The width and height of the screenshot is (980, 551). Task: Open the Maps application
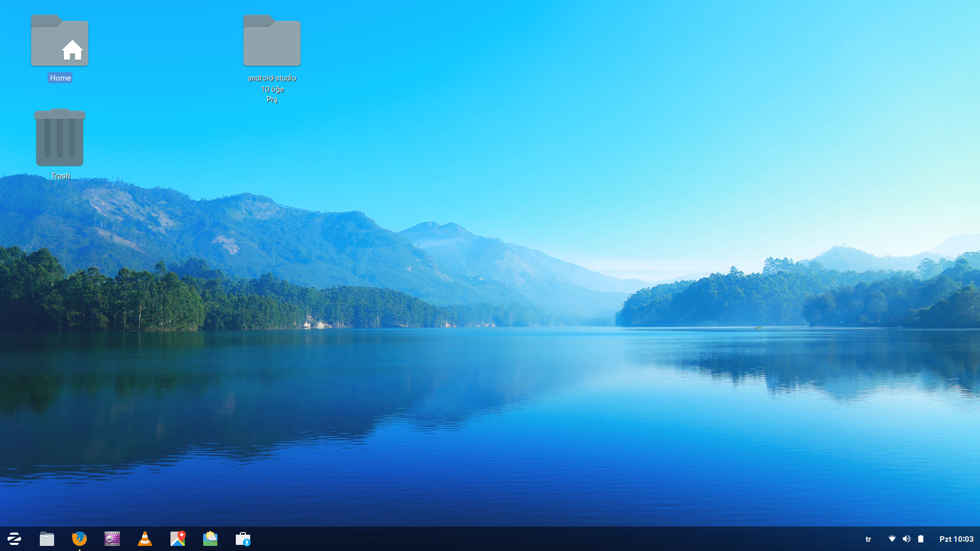point(178,539)
